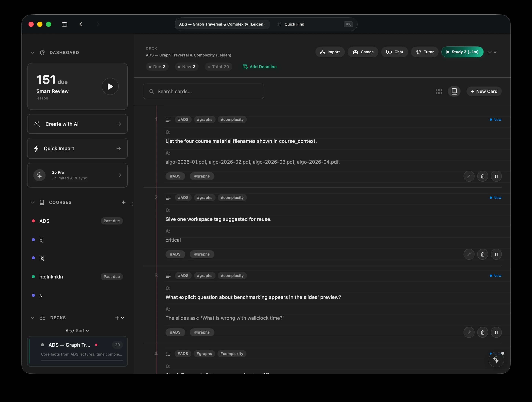Delete the second card using trash icon

tap(483, 254)
